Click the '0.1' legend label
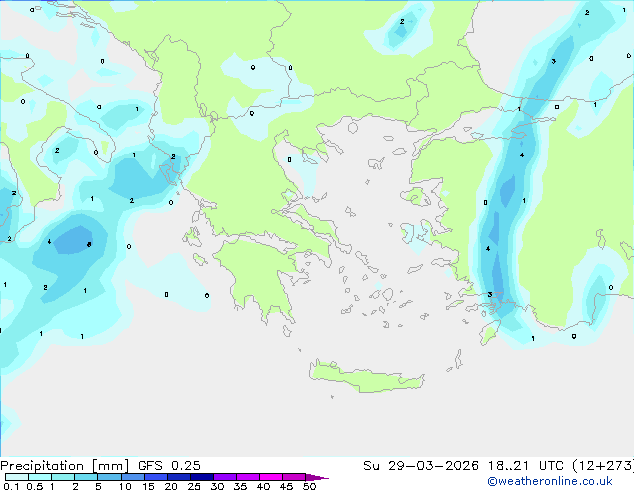This screenshot has width=634, height=490. point(11,486)
